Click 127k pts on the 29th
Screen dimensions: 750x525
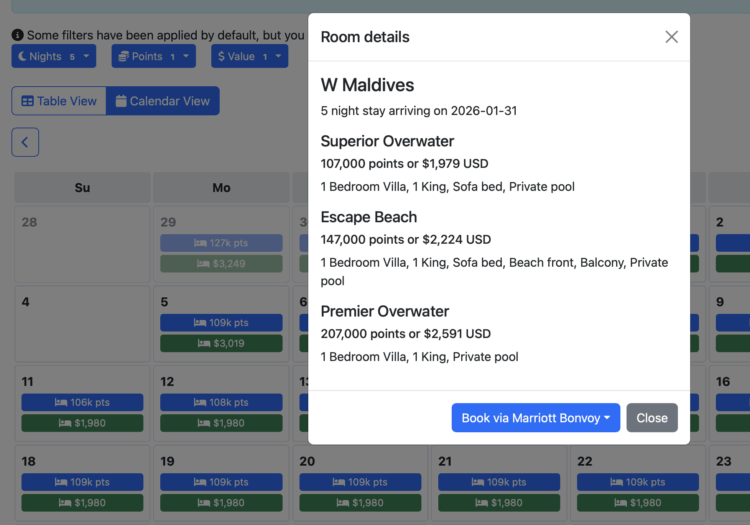point(221,243)
